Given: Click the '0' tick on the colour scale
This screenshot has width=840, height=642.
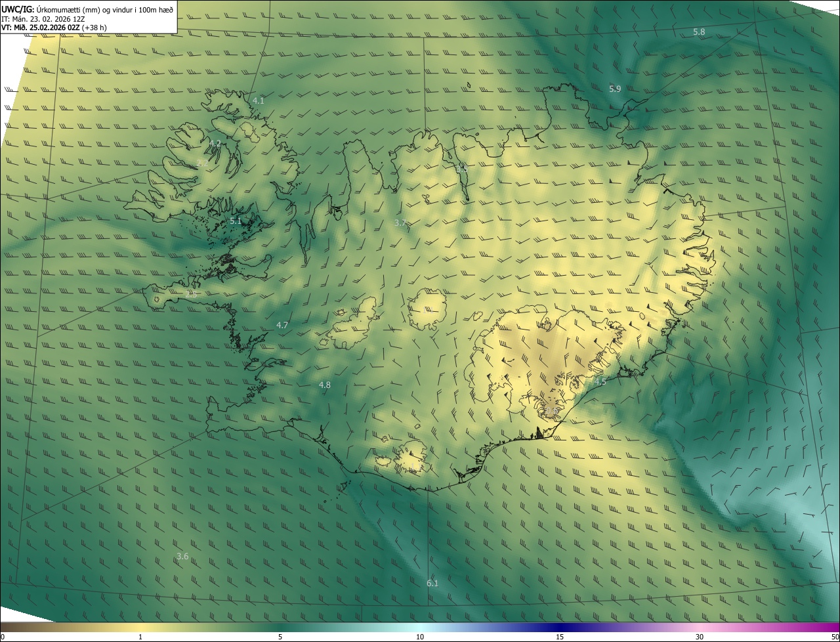Looking at the screenshot, I should point(3,637).
